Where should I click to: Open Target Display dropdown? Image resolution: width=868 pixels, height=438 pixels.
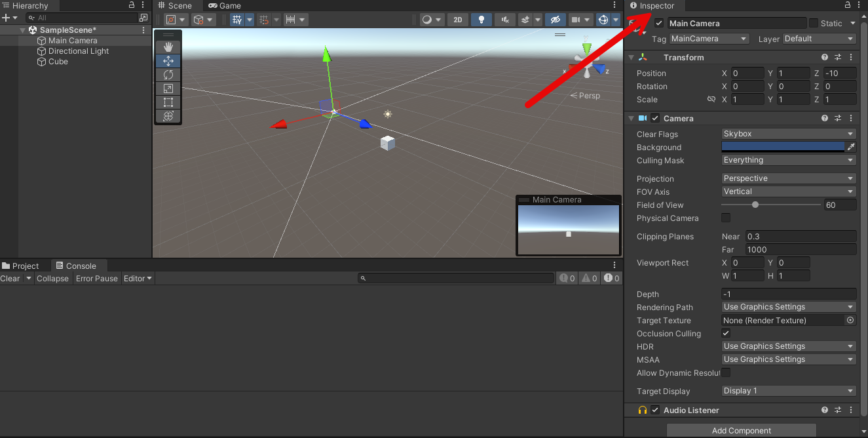[789, 391]
